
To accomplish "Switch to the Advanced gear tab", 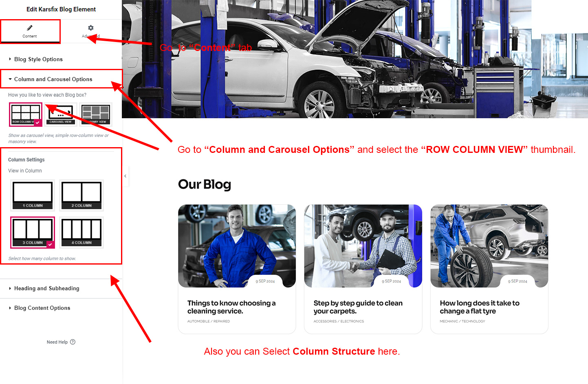I will [90, 31].
